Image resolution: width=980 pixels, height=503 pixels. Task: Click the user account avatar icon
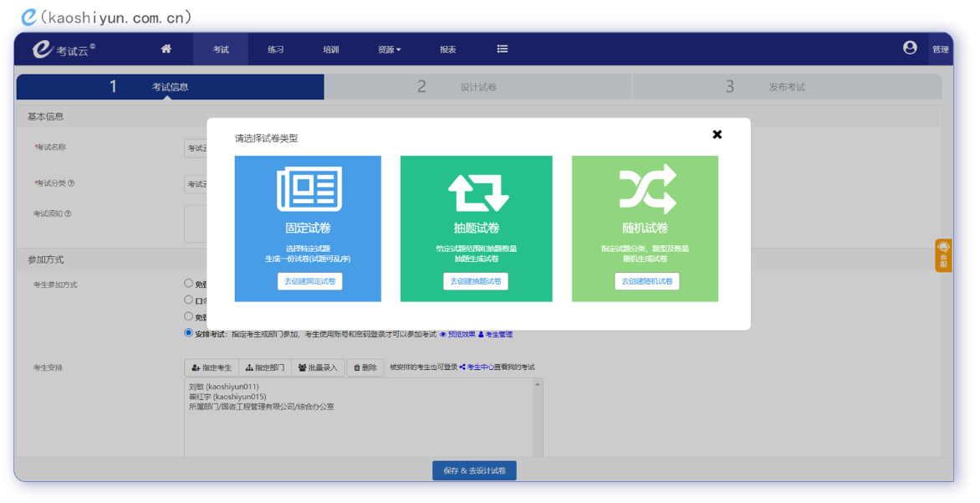click(910, 48)
